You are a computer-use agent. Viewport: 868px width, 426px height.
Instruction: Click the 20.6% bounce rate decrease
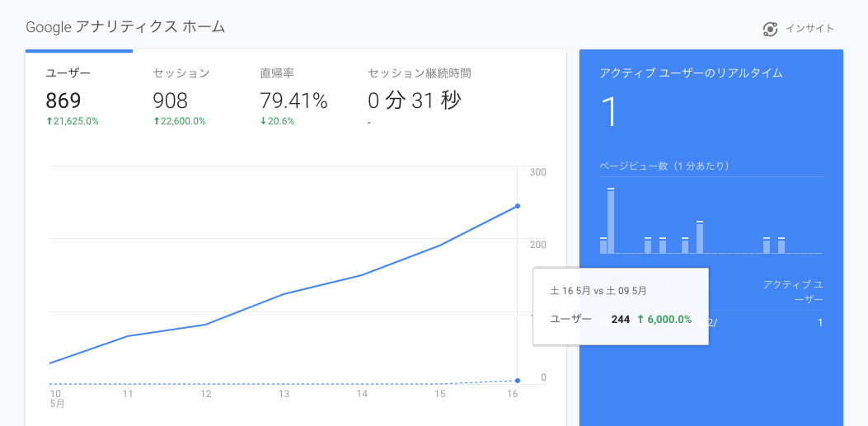(x=277, y=121)
